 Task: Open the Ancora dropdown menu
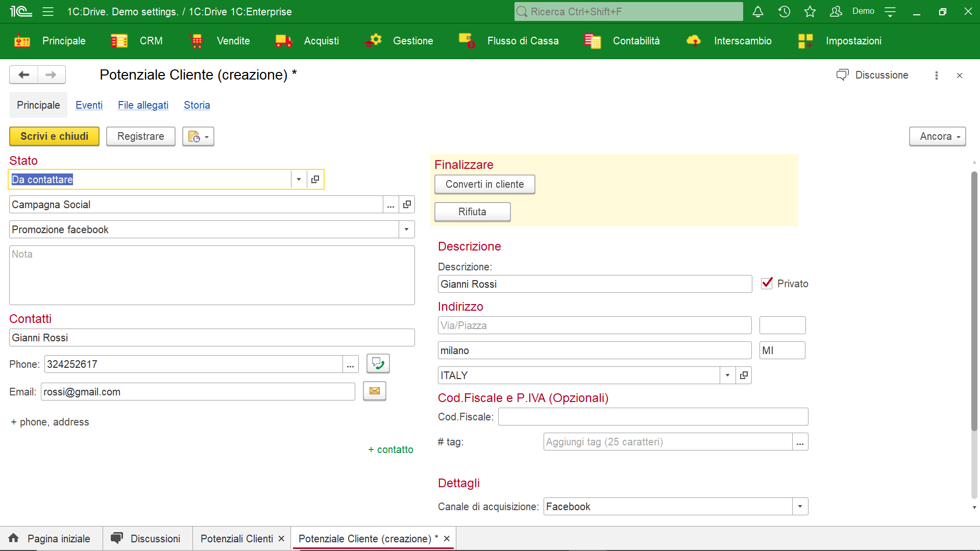point(938,137)
